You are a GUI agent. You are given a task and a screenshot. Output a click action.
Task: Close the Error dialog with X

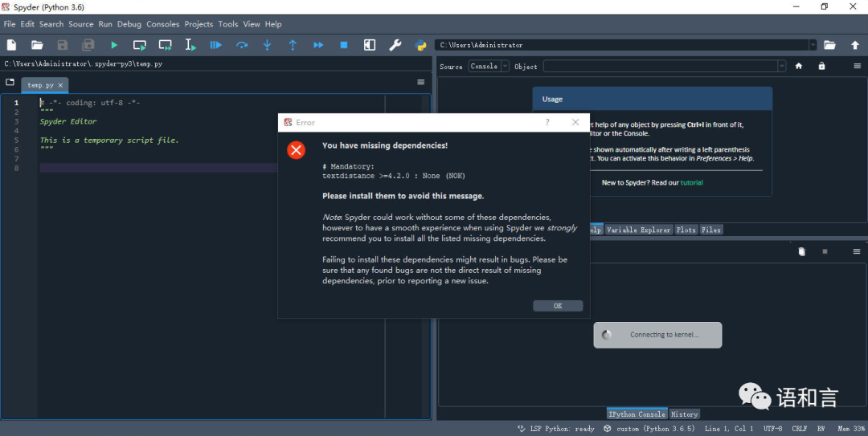(575, 122)
